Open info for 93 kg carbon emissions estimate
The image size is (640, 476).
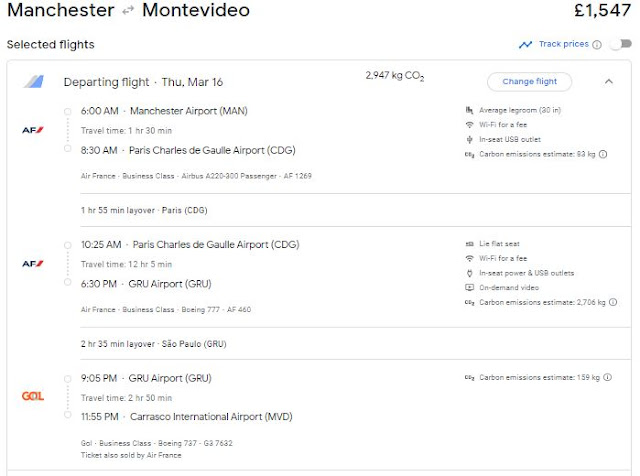[x=603, y=154]
